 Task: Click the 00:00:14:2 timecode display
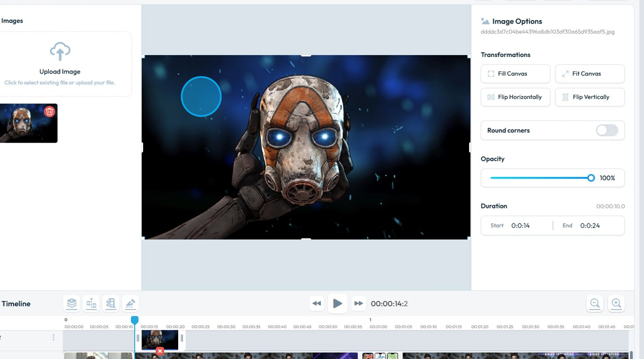coord(389,304)
